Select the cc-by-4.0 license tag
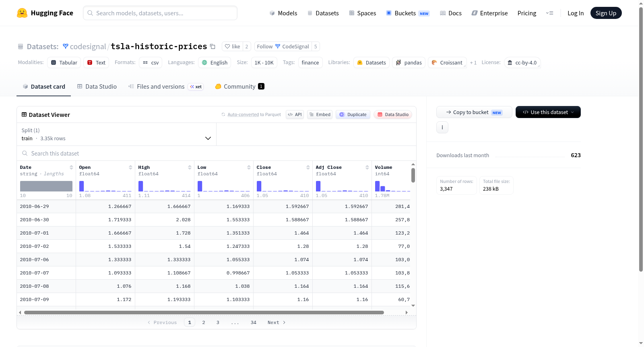 pyautogui.click(x=522, y=62)
